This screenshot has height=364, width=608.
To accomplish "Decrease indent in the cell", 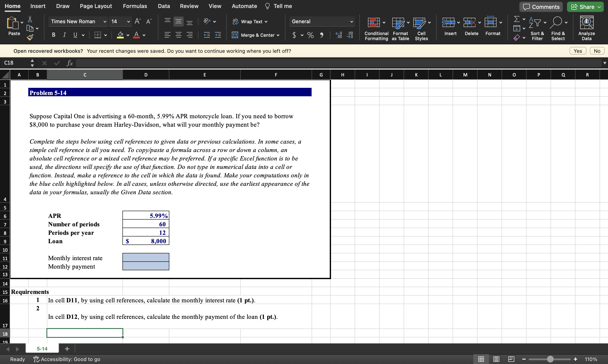I will (x=207, y=35).
